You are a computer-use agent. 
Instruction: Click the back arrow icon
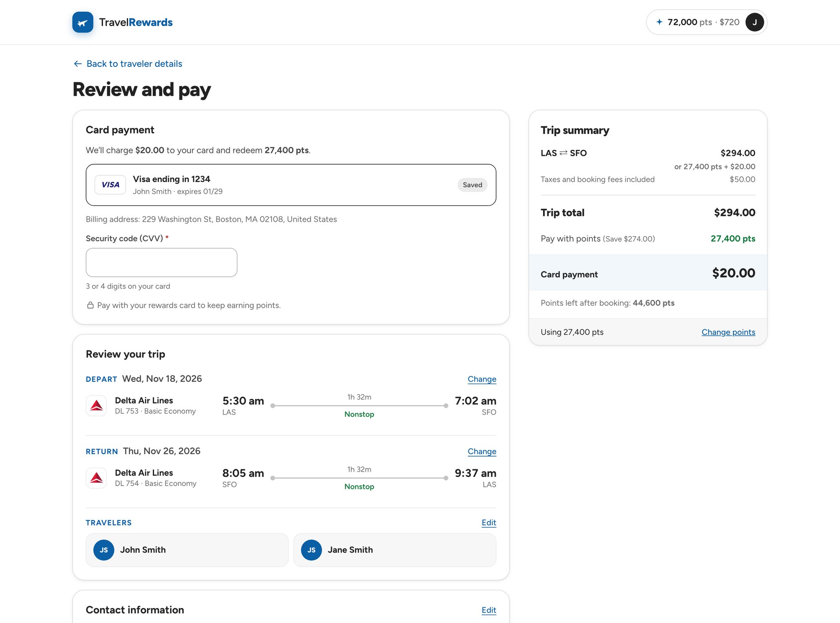pos(78,63)
